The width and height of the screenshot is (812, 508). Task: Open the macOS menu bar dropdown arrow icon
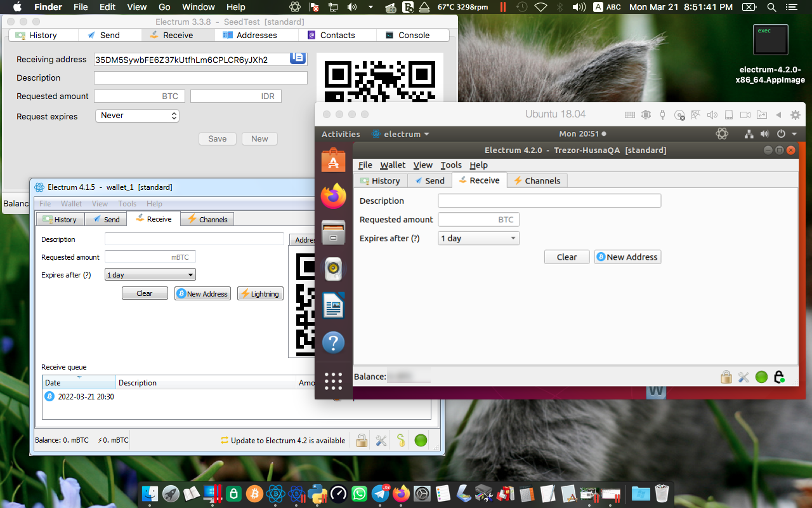click(370, 8)
